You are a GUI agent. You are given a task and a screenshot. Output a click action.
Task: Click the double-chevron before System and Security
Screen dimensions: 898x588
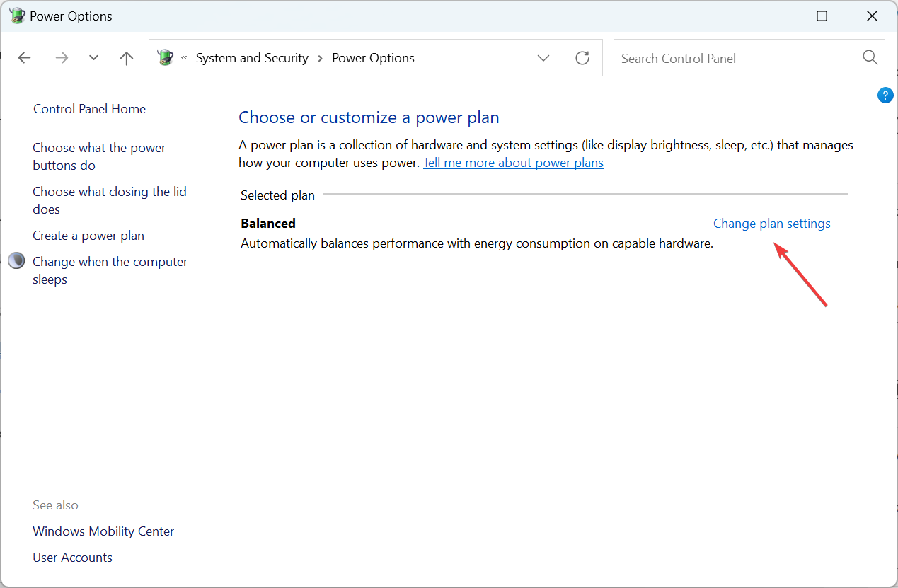(184, 58)
